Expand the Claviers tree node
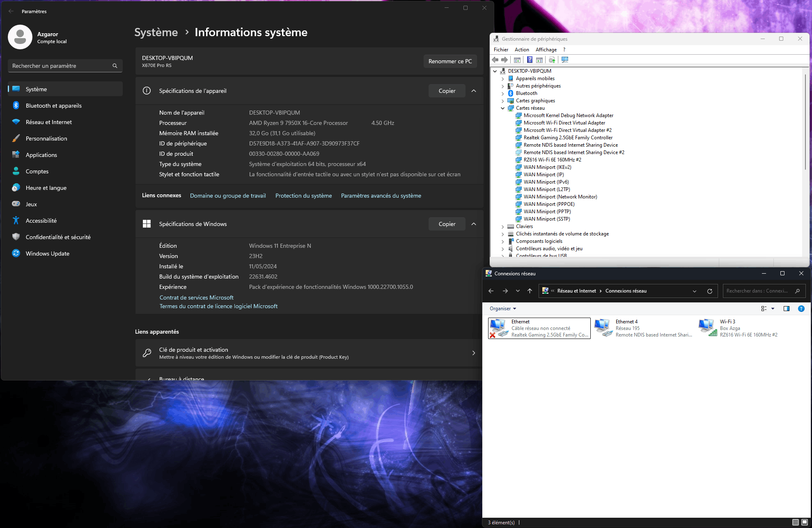The width and height of the screenshot is (812, 528). tap(502, 226)
